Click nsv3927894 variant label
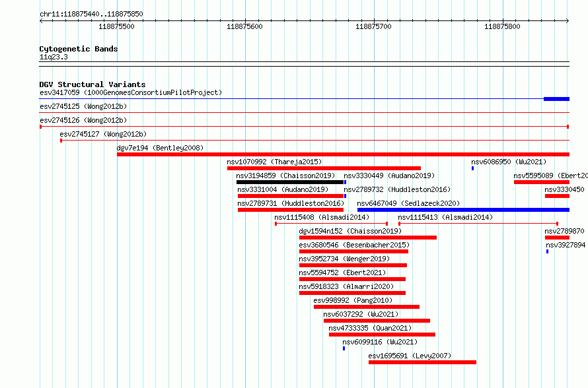The height and width of the screenshot is (388, 588). click(x=566, y=245)
